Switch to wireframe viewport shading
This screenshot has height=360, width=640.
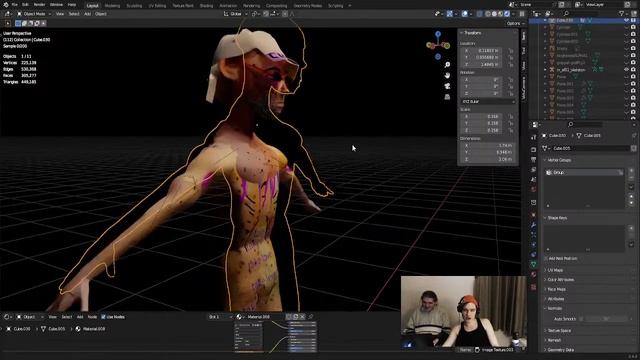[488, 14]
